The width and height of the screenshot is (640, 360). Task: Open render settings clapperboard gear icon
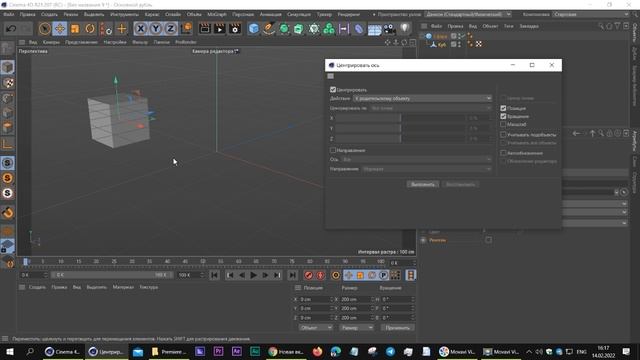pyautogui.click(x=235, y=29)
